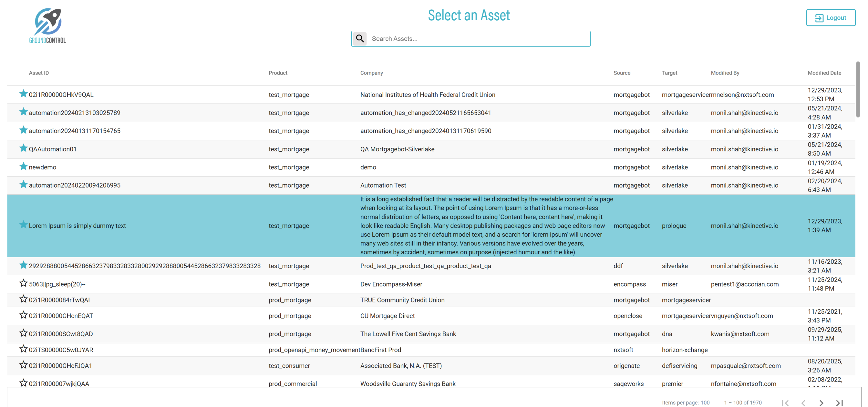Screen dimensions: 868x407
Task: Click the vertical scrollbar thumb
Action: [858, 89]
